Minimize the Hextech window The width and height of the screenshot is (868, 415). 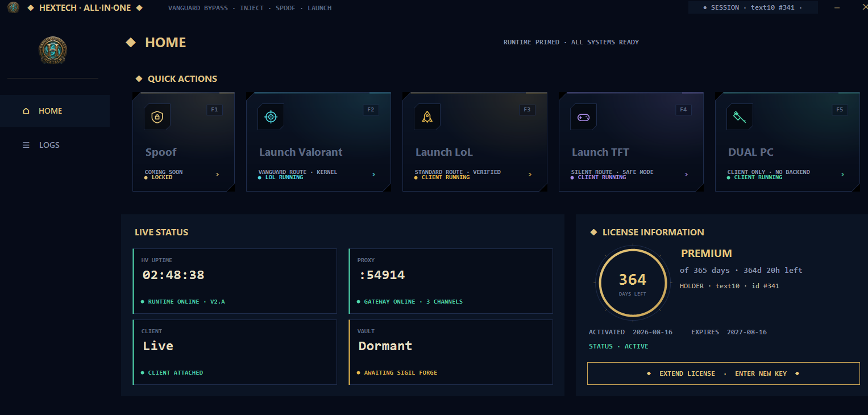pyautogui.click(x=837, y=8)
